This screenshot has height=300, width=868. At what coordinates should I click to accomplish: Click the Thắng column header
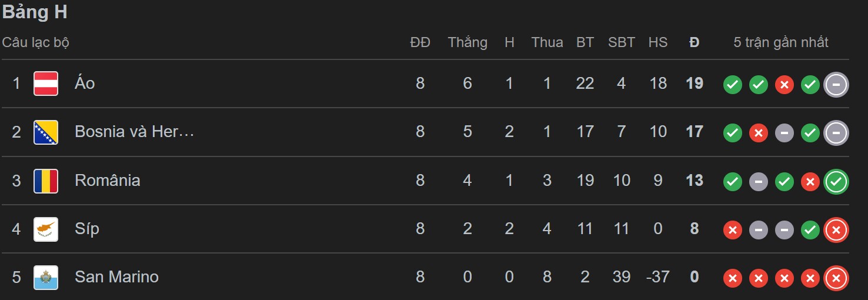pyautogui.click(x=468, y=42)
